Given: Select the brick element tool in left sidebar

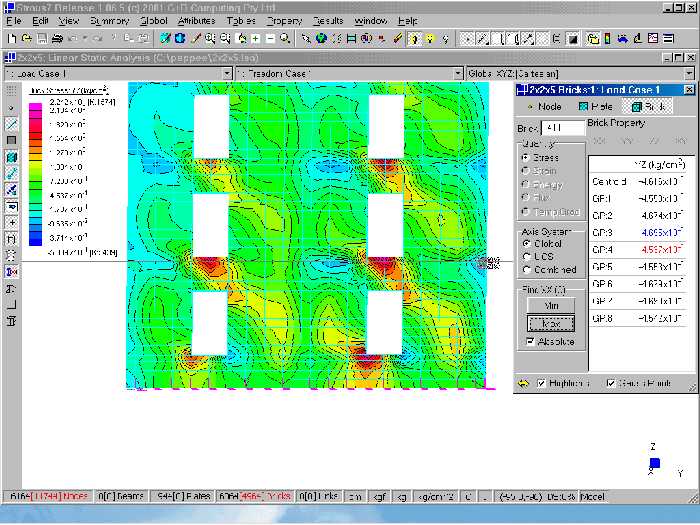Looking at the screenshot, I should click(x=11, y=157).
